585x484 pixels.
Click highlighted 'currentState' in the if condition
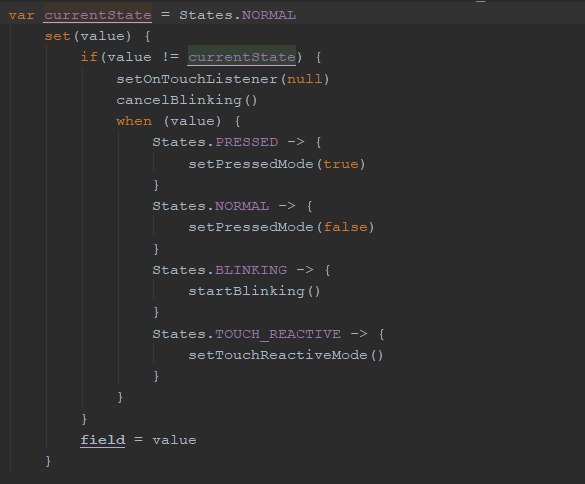[242, 57]
